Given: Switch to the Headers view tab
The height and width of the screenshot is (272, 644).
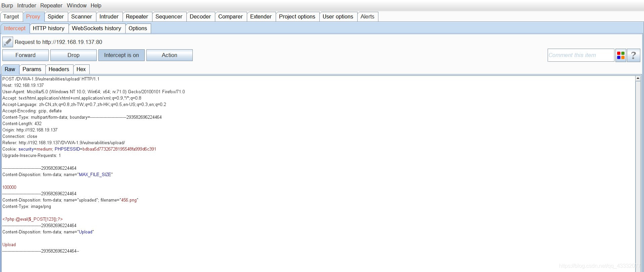Looking at the screenshot, I should 59,69.
